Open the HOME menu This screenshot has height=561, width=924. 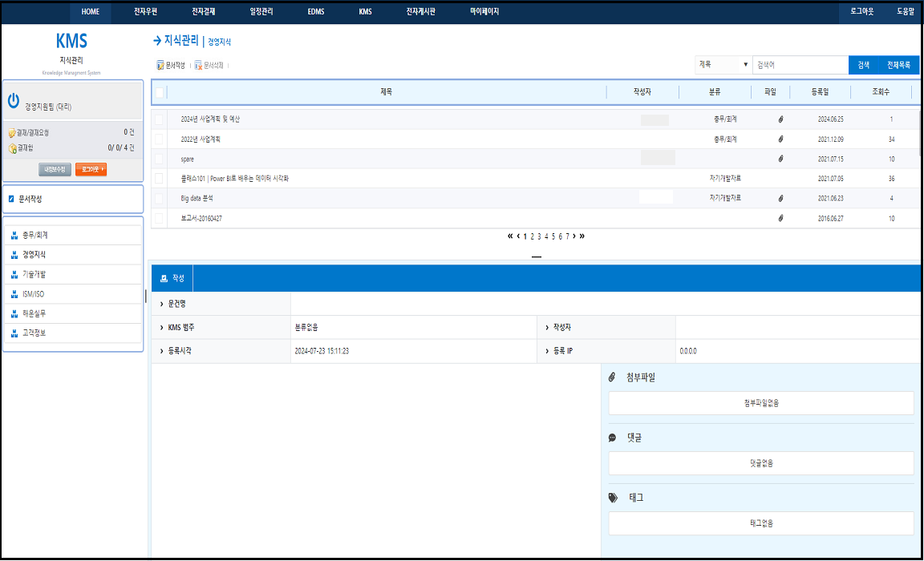(x=90, y=12)
